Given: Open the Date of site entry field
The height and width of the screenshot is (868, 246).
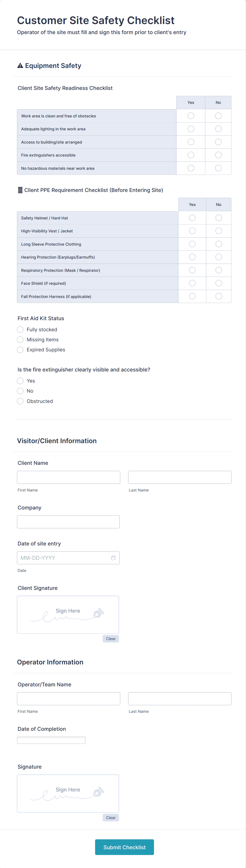Looking at the screenshot, I should coord(64,558).
